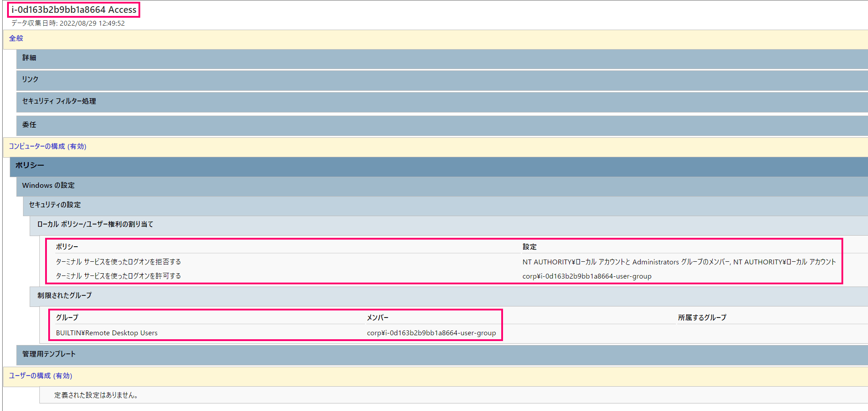The width and height of the screenshot is (868, 411).
Task: Expand the 詳細 subsection
Action: pos(30,58)
